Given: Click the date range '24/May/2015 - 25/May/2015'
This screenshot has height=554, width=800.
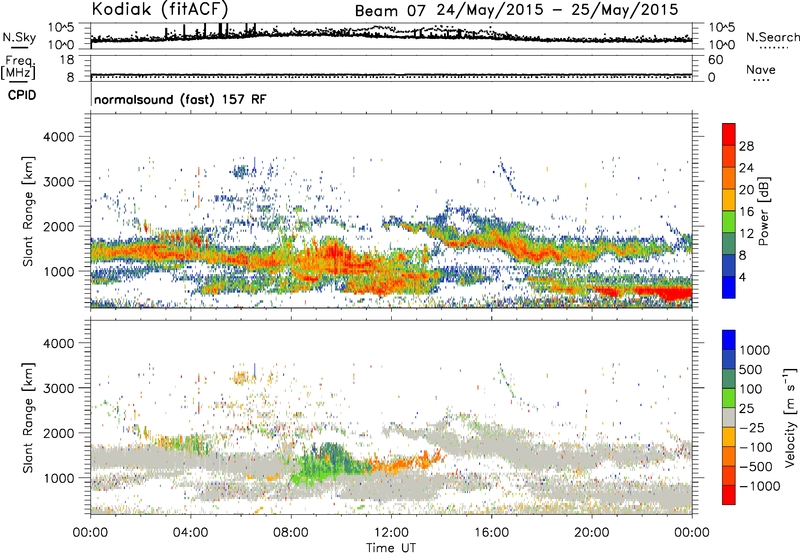Looking at the screenshot, I should [x=556, y=10].
